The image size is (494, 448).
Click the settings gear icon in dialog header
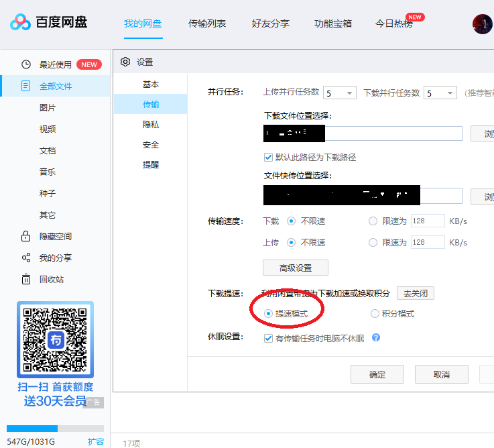coord(125,62)
